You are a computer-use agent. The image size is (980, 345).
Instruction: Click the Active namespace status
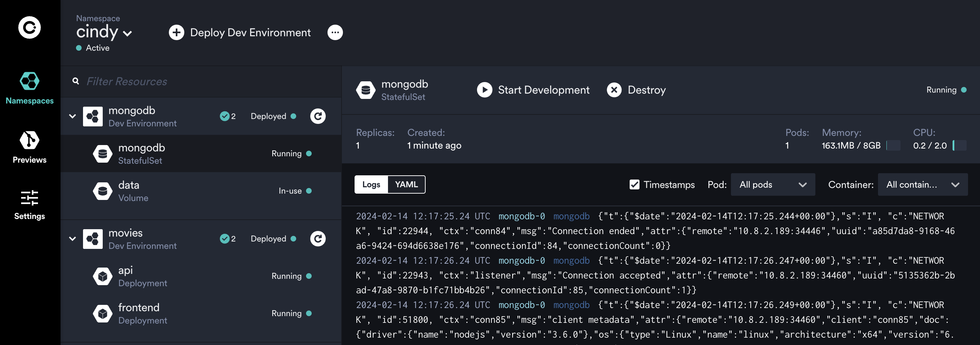click(x=93, y=48)
